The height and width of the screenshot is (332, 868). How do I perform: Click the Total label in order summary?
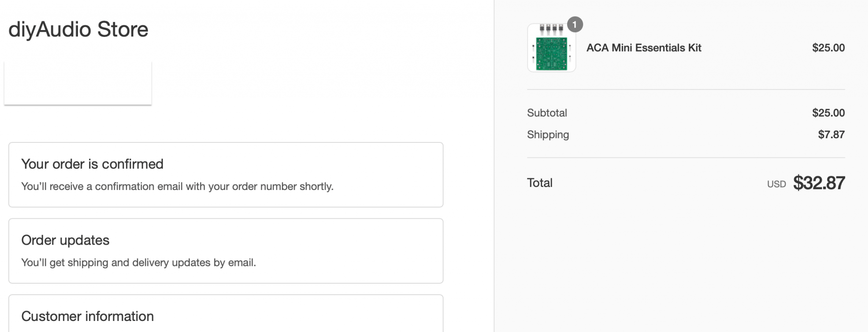point(540,183)
